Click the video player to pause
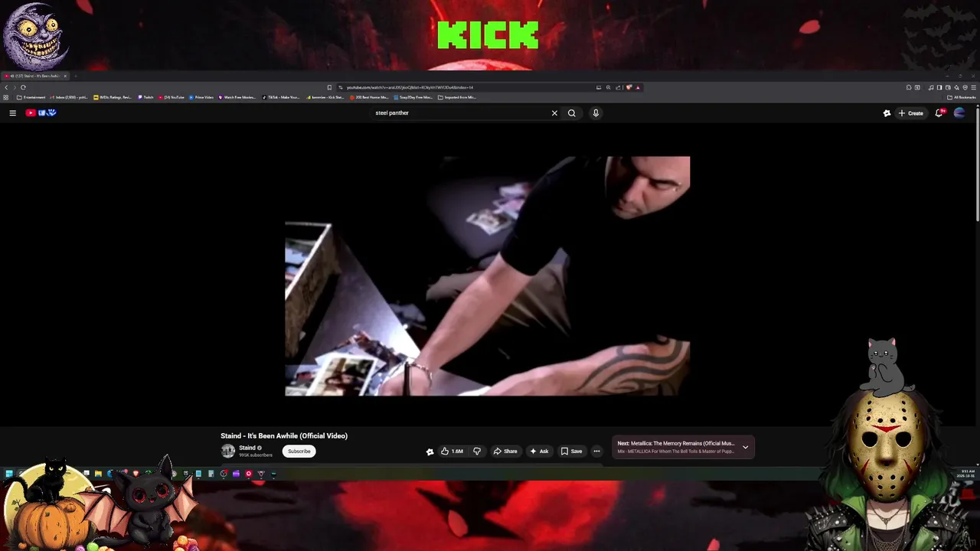980x551 pixels. pyautogui.click(x=488, y=276)
